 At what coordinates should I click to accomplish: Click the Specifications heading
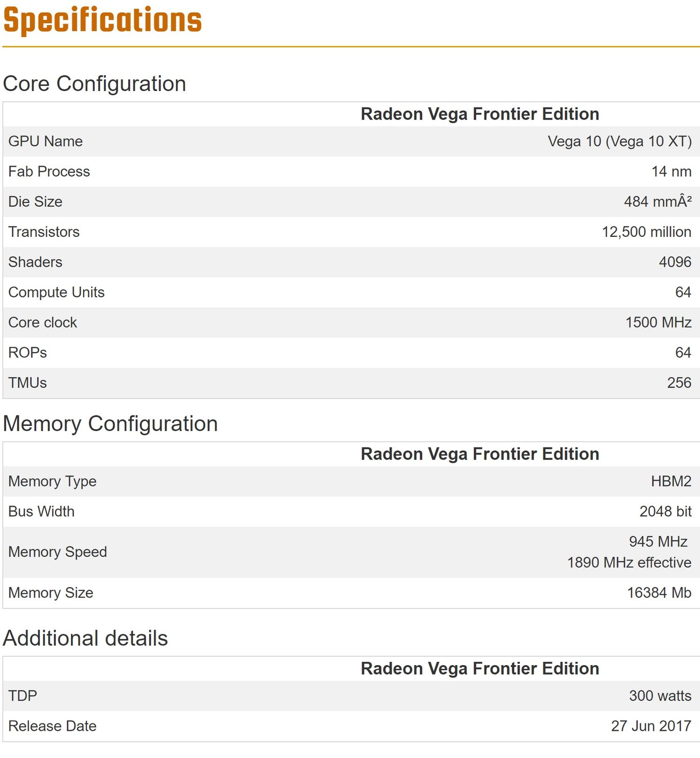pyautogui.click(x=102, y=21)
